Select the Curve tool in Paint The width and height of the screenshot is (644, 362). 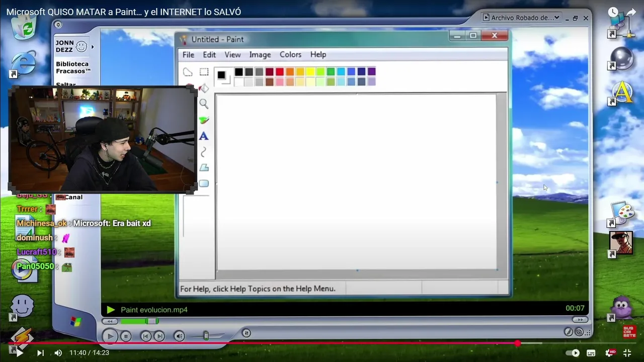[x=204, y=152]
